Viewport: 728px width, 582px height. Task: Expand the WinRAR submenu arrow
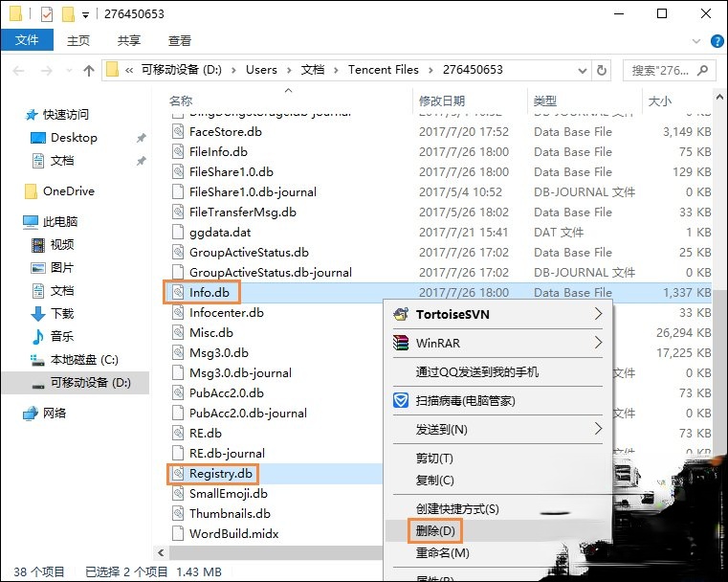click(599, 343)
